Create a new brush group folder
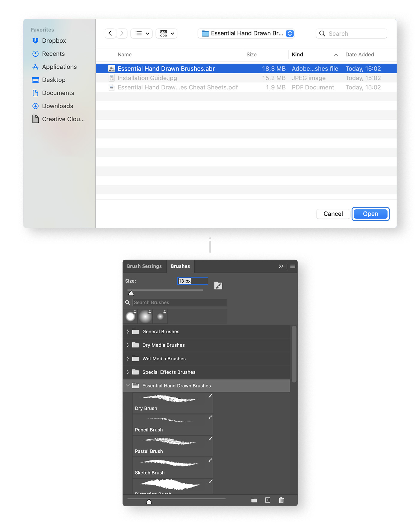 (x=254, y=500)
